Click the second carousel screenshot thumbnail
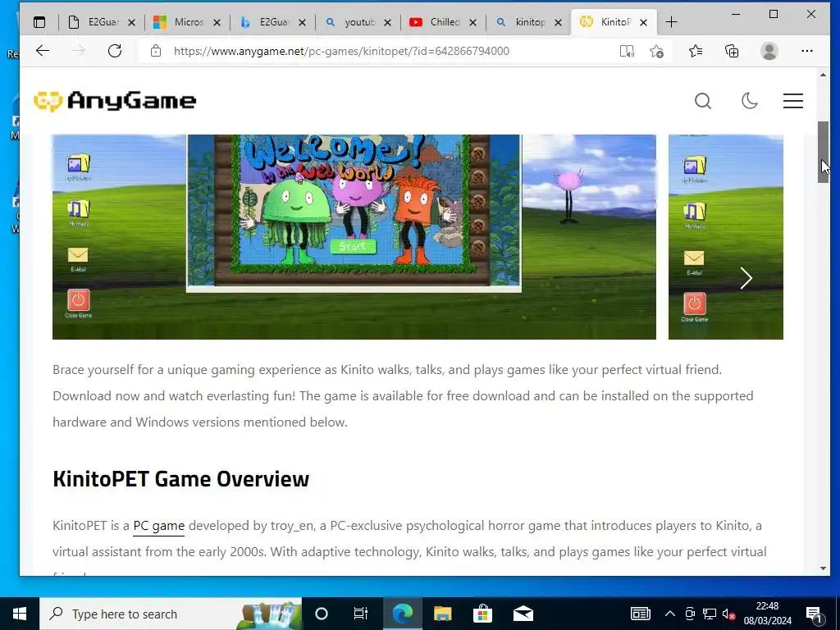The image size is (840, 630). 726,236
